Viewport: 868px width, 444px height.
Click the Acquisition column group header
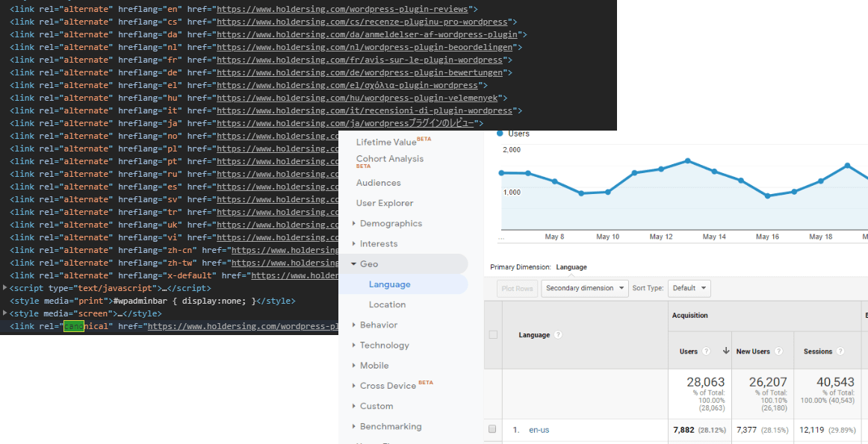[x=689, y=315]
